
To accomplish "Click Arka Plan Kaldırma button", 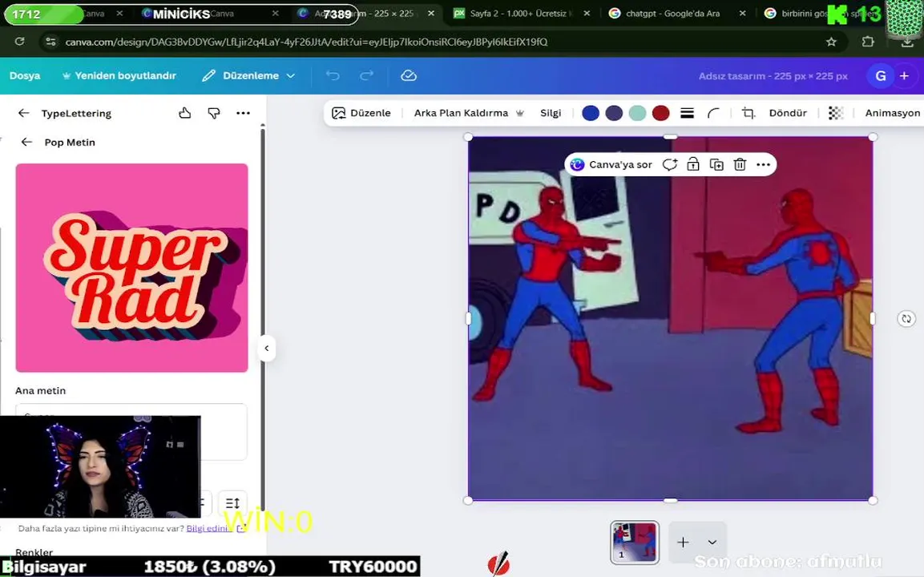I will 469,113.
